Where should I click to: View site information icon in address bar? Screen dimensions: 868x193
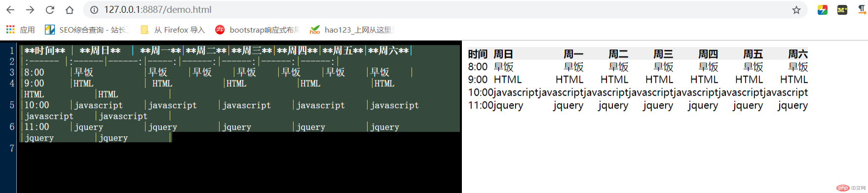coord(94,10)
